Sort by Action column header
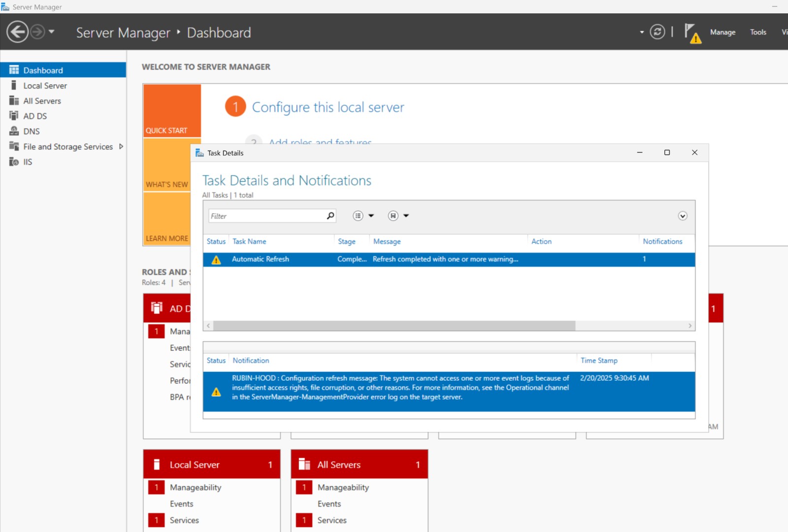Screen dimensions: 788x532 (x=541, y=241)
